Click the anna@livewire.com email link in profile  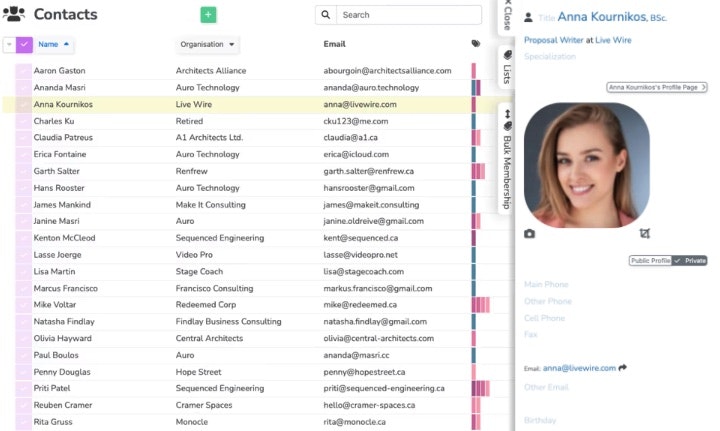[x=579, y=368]
